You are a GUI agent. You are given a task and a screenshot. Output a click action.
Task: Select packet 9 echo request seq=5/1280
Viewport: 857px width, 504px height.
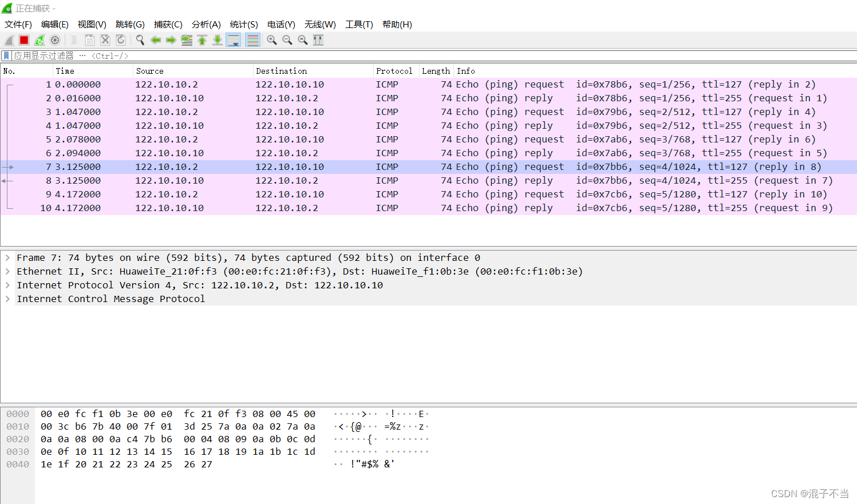coord(429,195)
